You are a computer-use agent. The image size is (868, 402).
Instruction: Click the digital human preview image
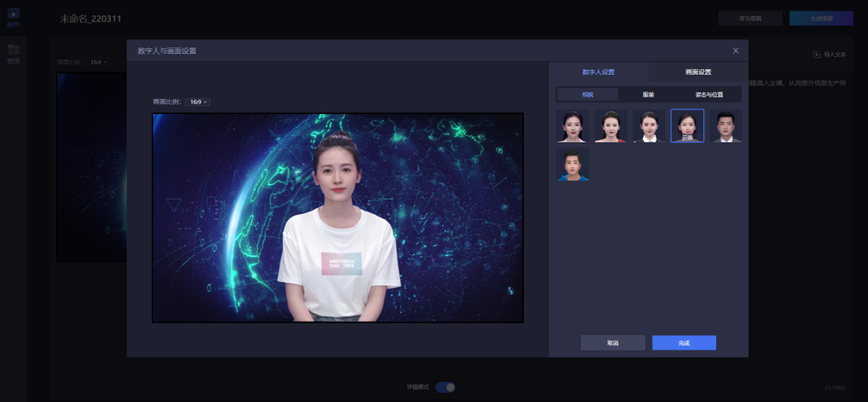tap(338, 218)
